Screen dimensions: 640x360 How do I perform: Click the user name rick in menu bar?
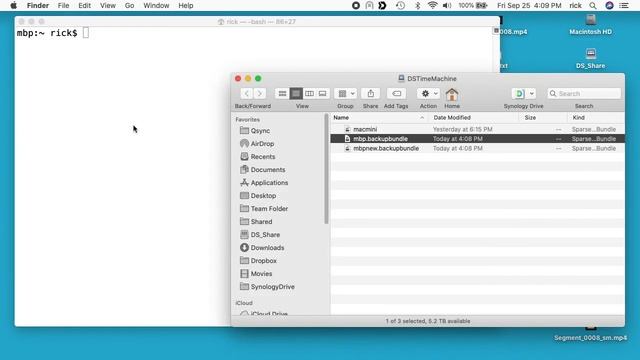tap(576, 6)
